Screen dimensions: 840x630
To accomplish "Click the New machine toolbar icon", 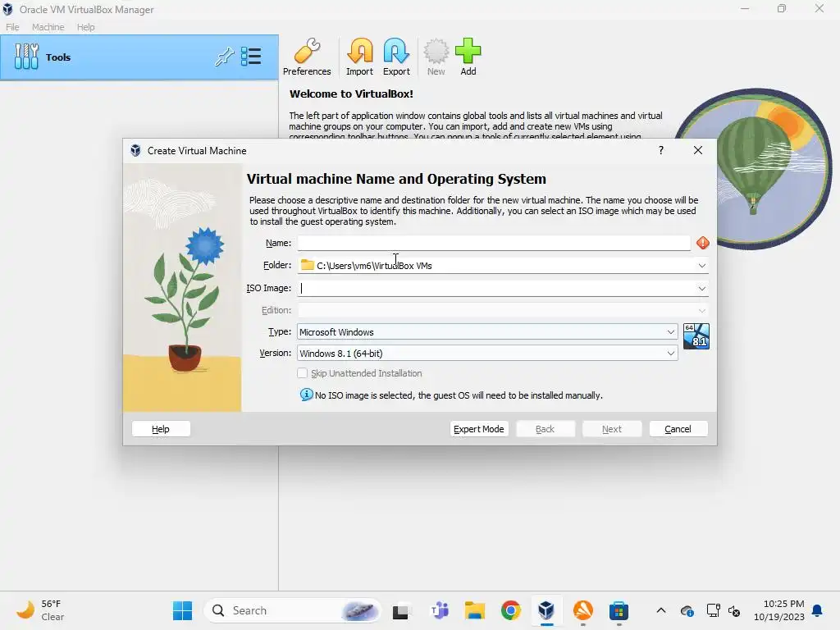I will click(436, 57).
